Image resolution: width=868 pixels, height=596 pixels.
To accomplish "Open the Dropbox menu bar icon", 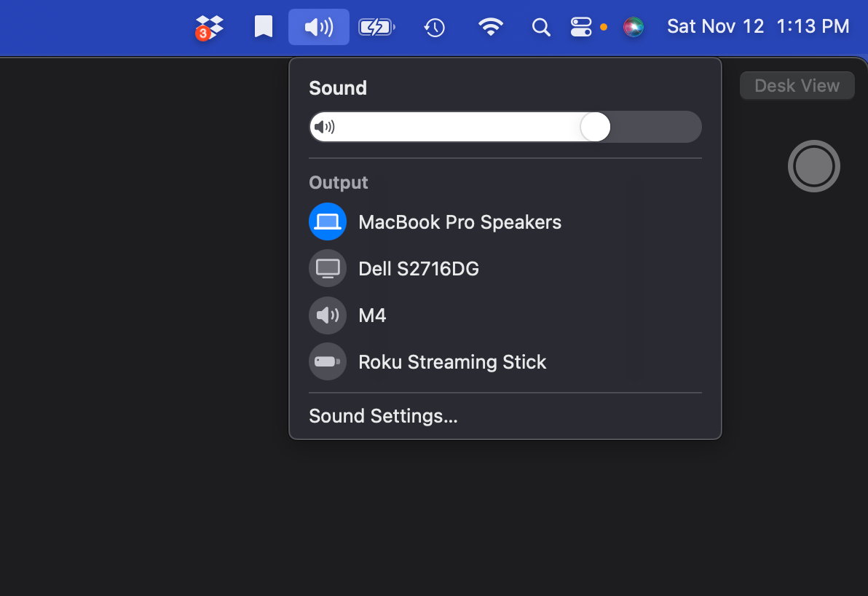I will (209, 27).
